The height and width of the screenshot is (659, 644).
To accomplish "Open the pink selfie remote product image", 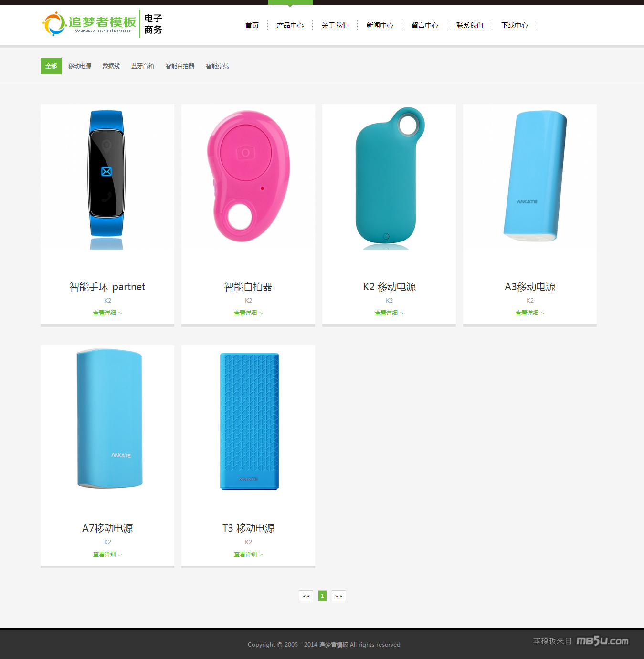I will click(x=248, y=177).
